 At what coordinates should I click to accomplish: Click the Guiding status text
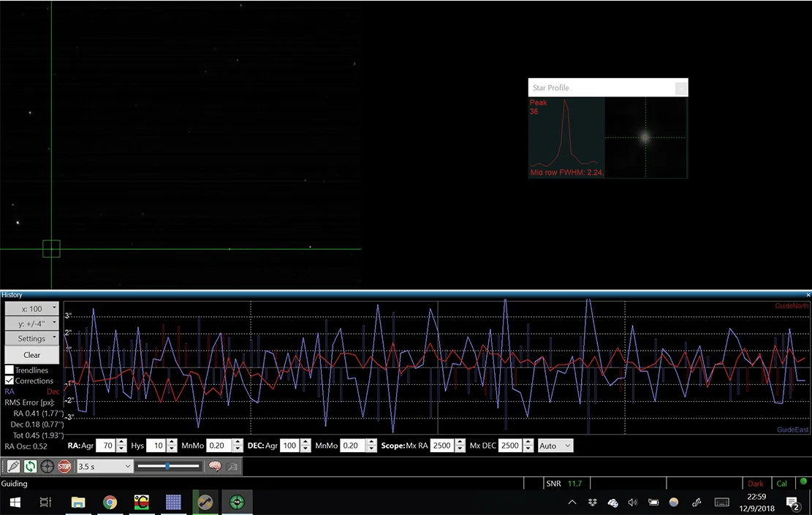[15, 484]
